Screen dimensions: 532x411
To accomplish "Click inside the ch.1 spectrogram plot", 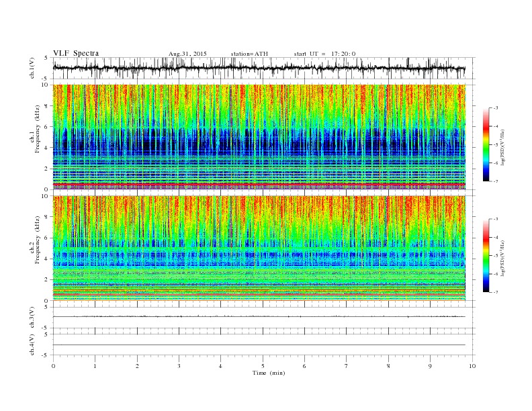I will coord(259,137).
